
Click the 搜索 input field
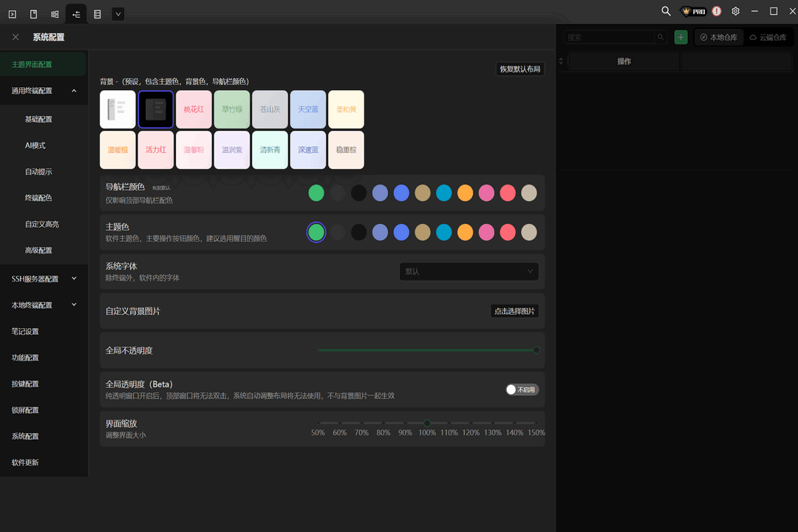pyautogui.click(x=609, y=37)
